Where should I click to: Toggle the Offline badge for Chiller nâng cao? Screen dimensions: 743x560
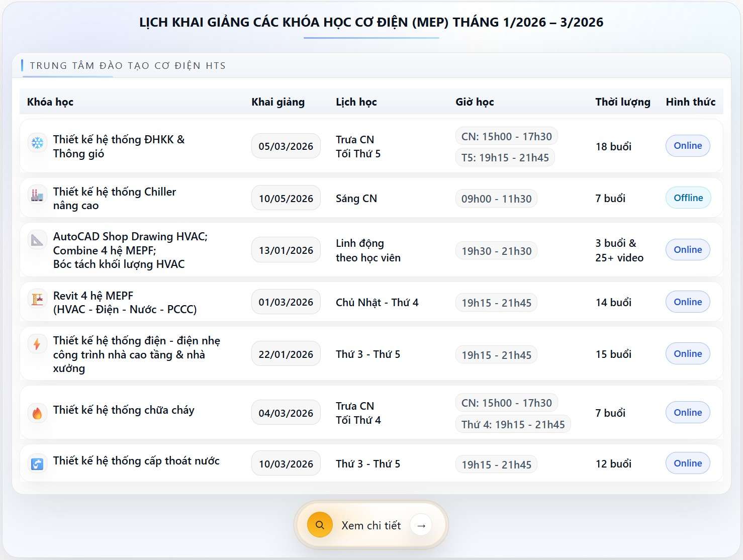pos(687,198)
